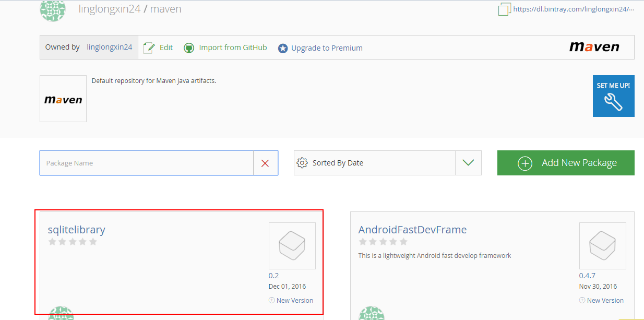Rate sqlitelibrary using the star rating

tap(73, 242)
